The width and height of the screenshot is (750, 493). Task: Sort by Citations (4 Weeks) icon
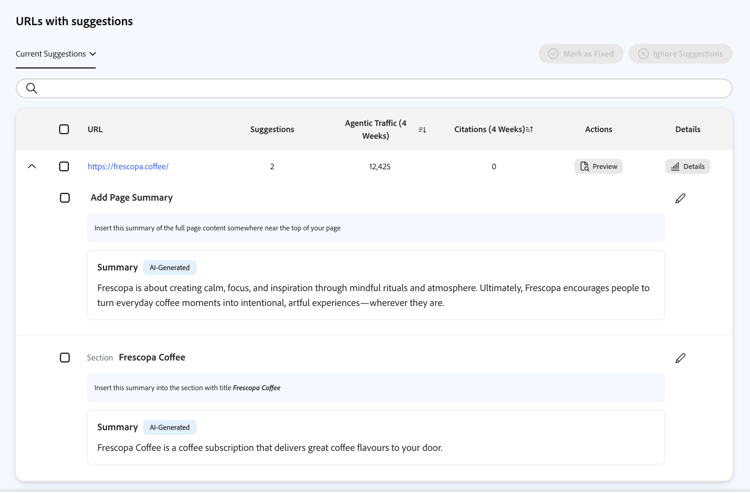click(529, 130)
